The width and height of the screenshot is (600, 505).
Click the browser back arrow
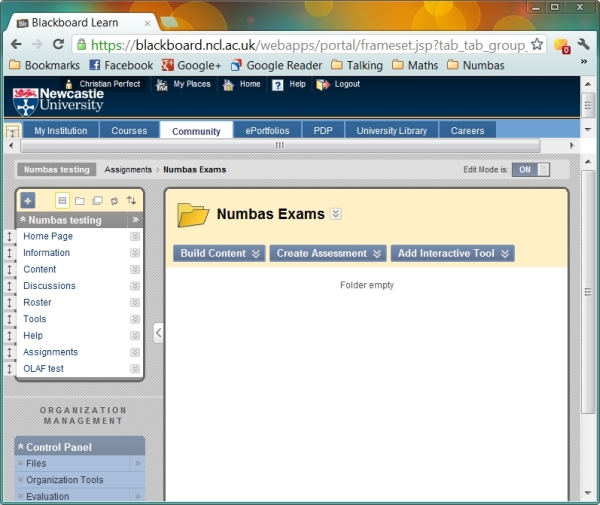pyautogui.click(x=16, y=44)
